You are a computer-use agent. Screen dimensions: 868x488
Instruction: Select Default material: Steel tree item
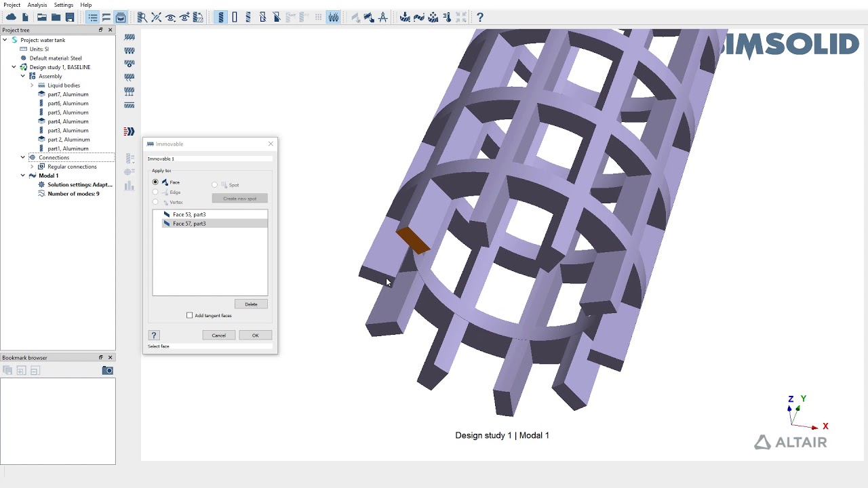tap(56, 58)
